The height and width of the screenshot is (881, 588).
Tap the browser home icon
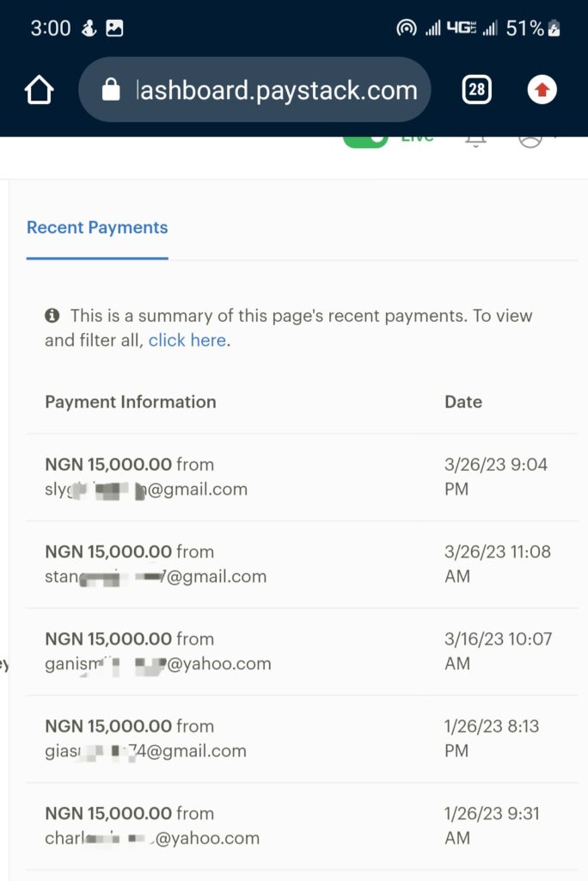40,89
